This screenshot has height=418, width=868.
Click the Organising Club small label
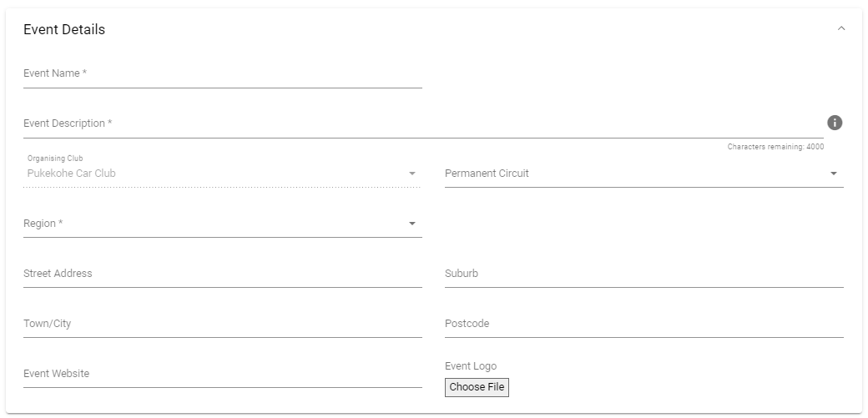(55, 159)
